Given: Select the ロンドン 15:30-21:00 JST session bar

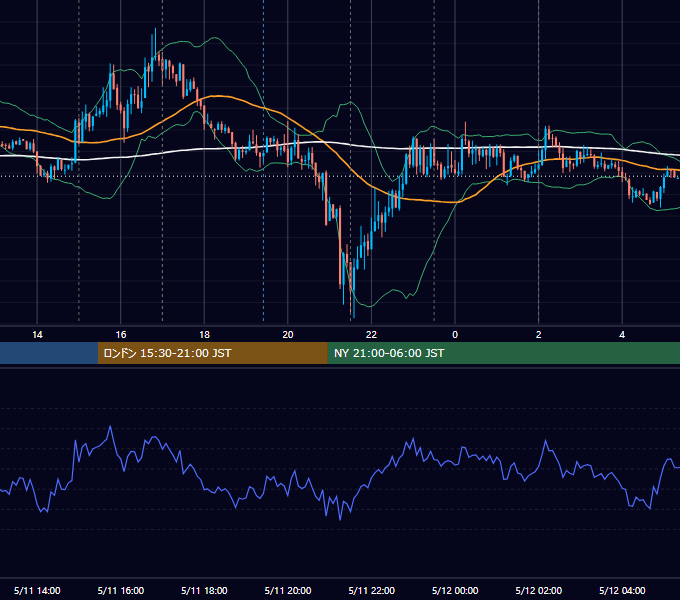Looking at the screenshot, I should click(x=212, y=353).
